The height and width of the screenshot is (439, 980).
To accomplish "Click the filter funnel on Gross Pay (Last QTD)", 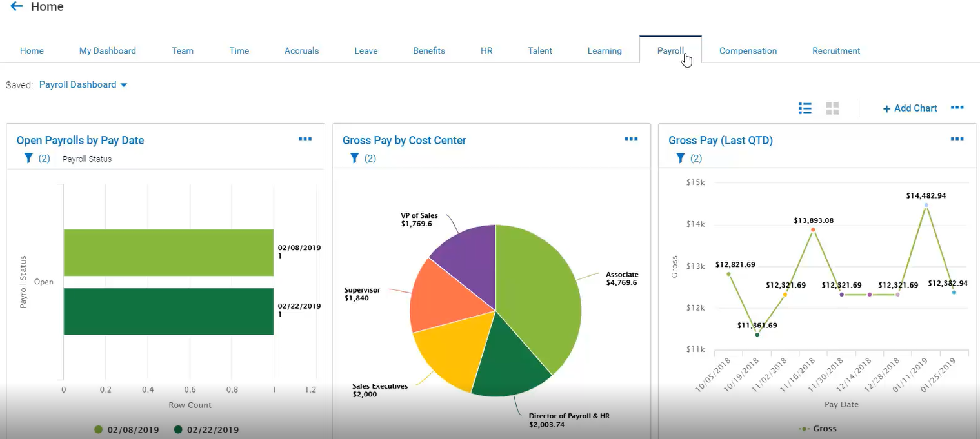I will 680,158.
